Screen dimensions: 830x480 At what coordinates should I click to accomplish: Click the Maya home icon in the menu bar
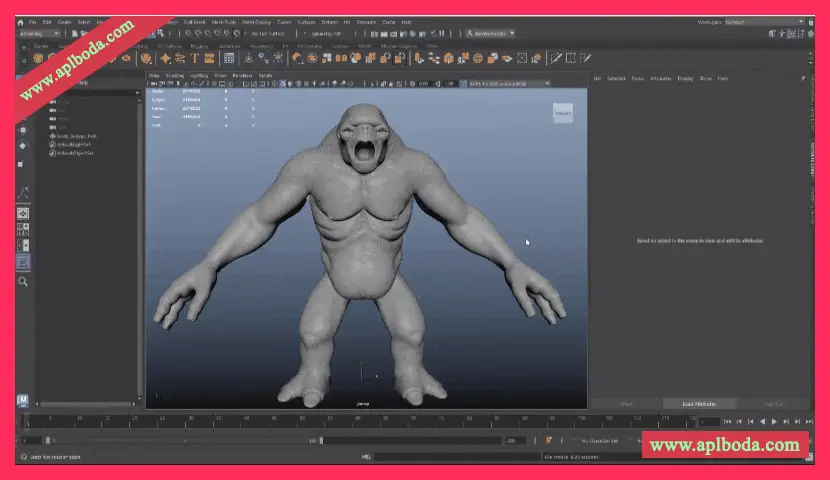(20, 21)
